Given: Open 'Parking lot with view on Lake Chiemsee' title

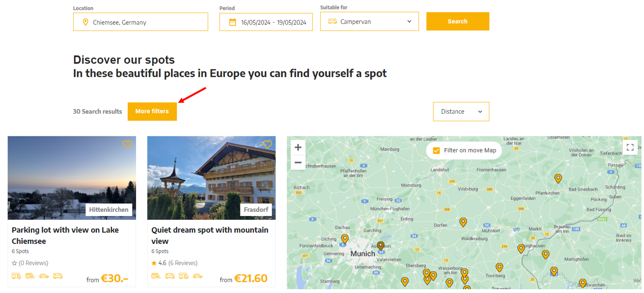Looking at the screenshot, I should click(65, 235).
